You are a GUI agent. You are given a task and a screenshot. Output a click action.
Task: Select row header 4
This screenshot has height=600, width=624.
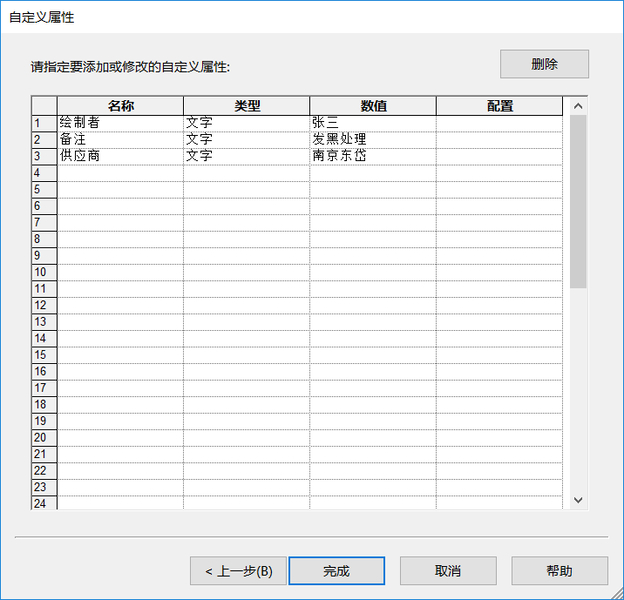tap(44, 173)
